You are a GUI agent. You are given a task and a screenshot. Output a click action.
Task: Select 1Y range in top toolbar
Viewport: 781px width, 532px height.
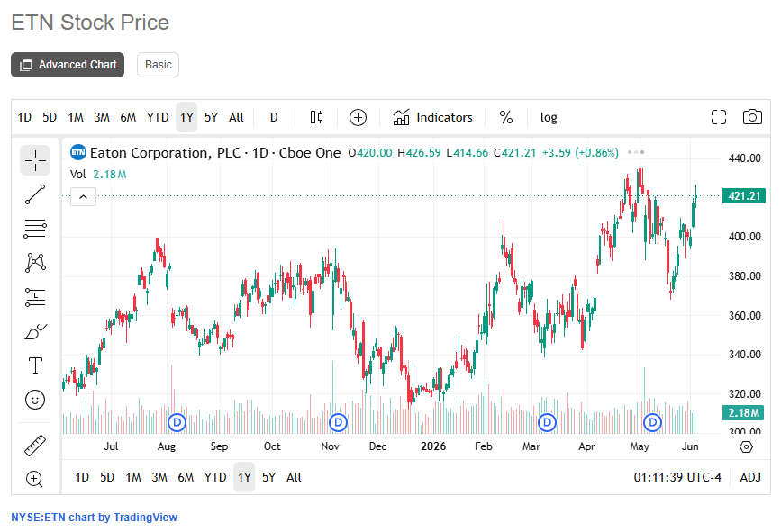[186, 117]
